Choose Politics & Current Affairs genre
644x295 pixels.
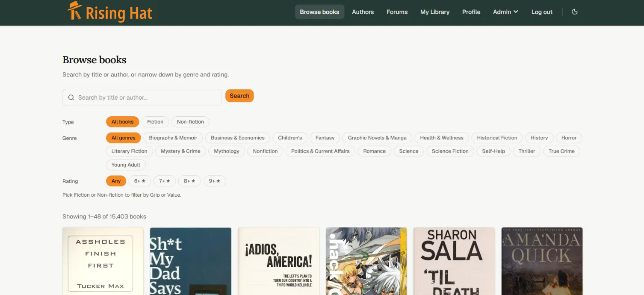coord(320,151)
